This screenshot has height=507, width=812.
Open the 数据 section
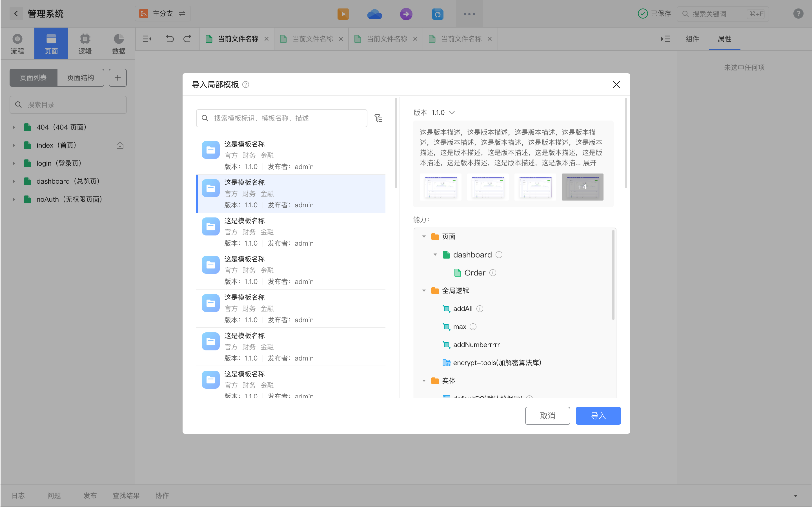click(119, 44)
